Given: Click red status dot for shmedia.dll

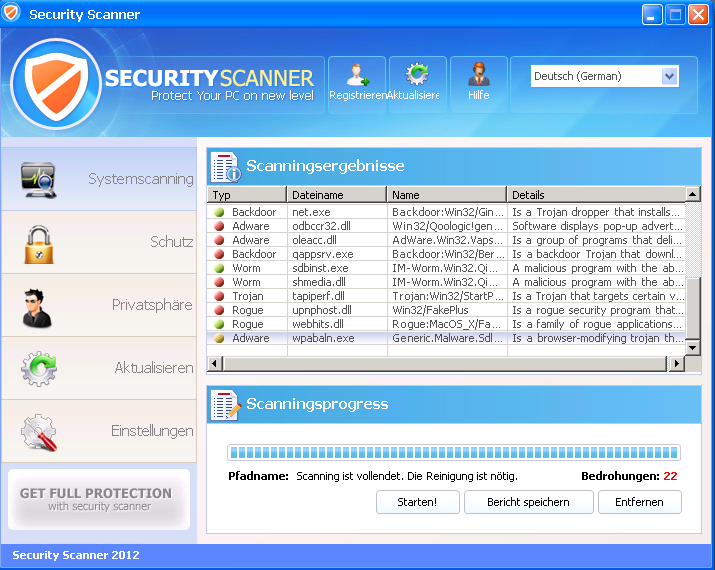Looking at the screenshot, I should [219, 282].
